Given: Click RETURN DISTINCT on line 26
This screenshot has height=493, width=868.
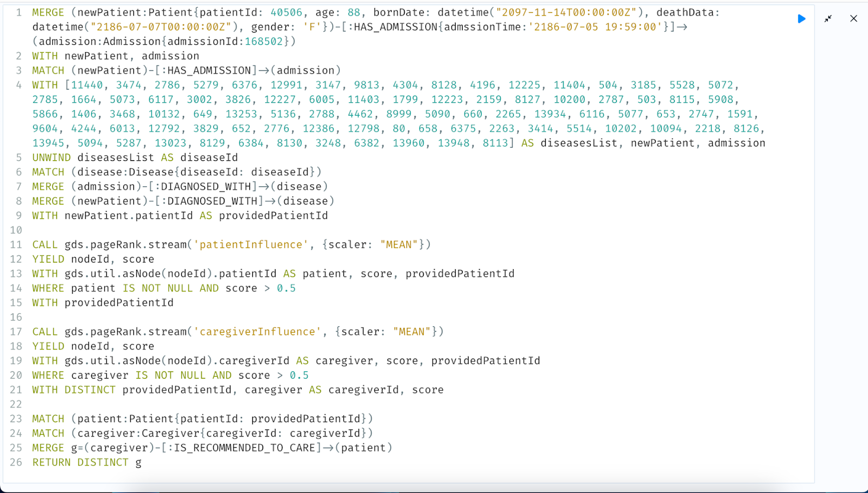Looking at the screenshot, I should point(80,463).
